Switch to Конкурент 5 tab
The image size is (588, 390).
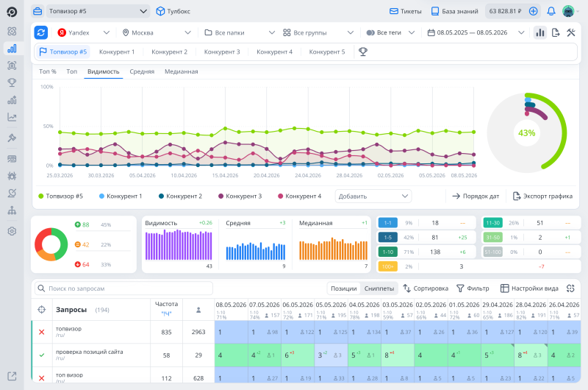[326, 52]
